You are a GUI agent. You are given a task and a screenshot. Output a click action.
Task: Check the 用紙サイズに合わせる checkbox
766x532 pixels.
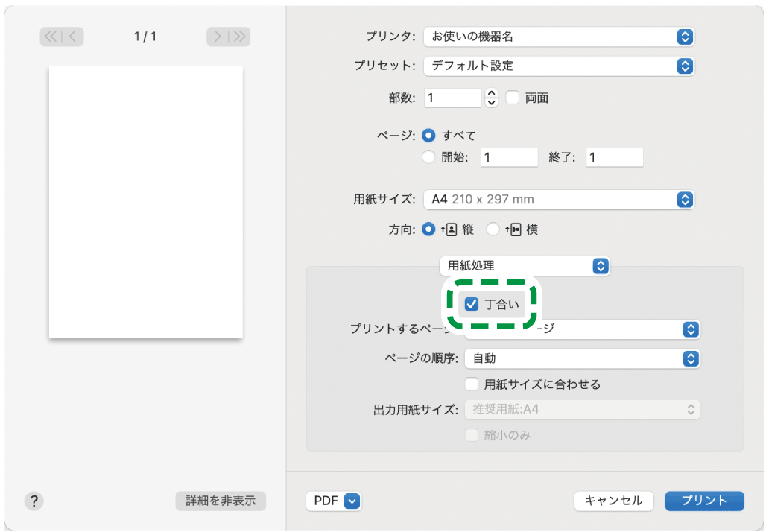click(x=471, y=384)
